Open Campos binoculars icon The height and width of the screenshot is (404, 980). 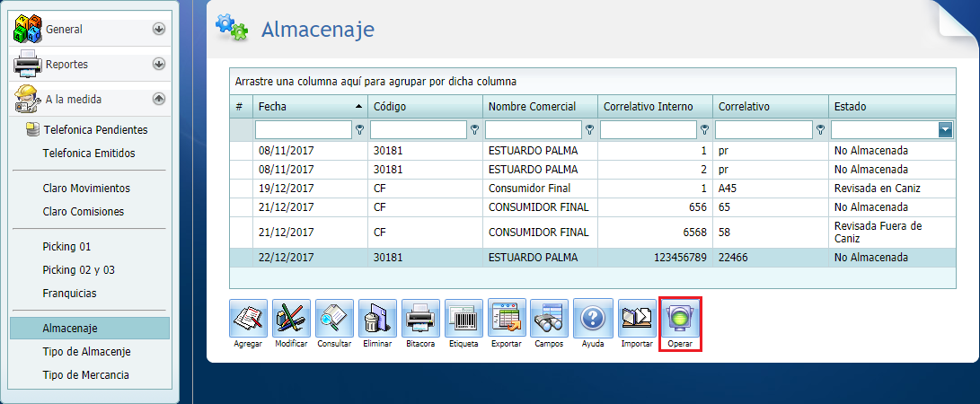pyautogui.click(x=549, y=318)
